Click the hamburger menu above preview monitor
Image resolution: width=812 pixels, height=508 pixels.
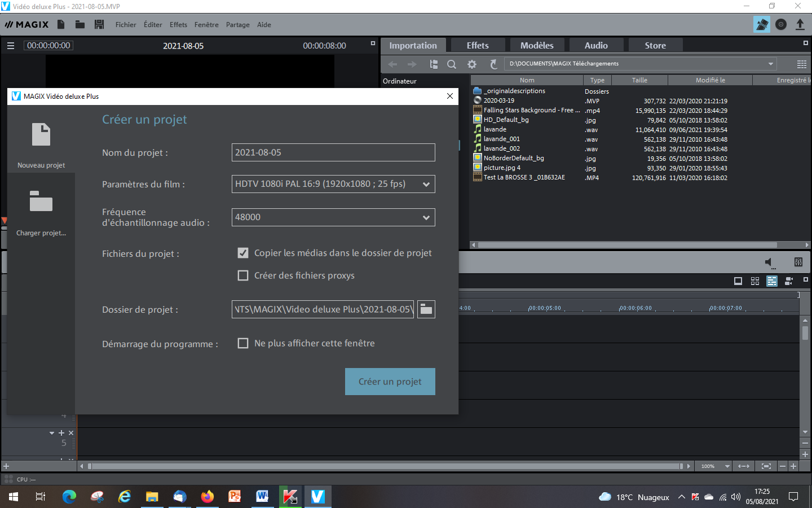(x=11, y=46)
